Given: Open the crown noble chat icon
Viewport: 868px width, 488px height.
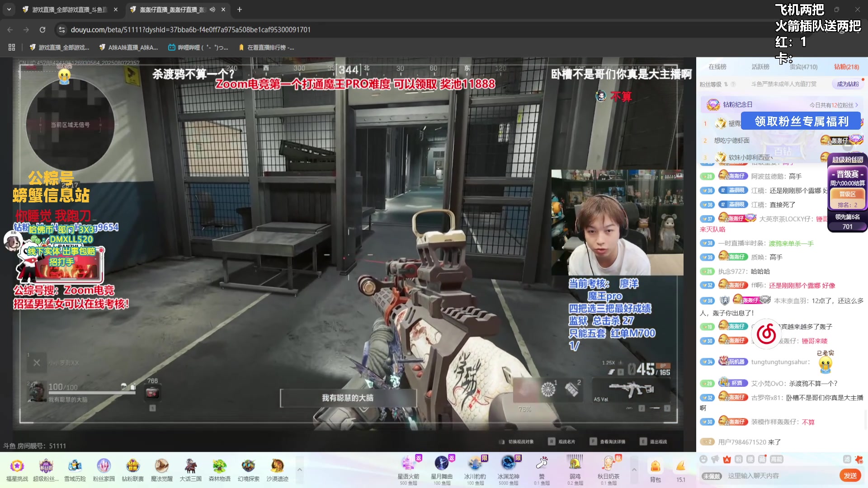Looking at the screenshot, I should tap(726, 460).
